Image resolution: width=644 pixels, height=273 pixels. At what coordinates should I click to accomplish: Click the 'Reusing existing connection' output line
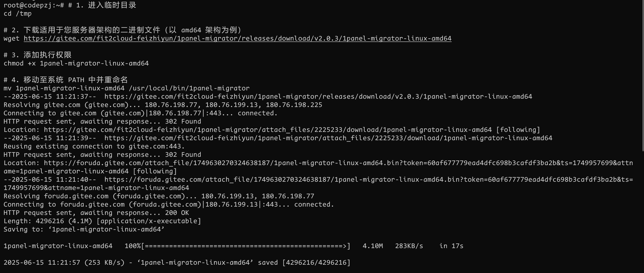(94, 146)
